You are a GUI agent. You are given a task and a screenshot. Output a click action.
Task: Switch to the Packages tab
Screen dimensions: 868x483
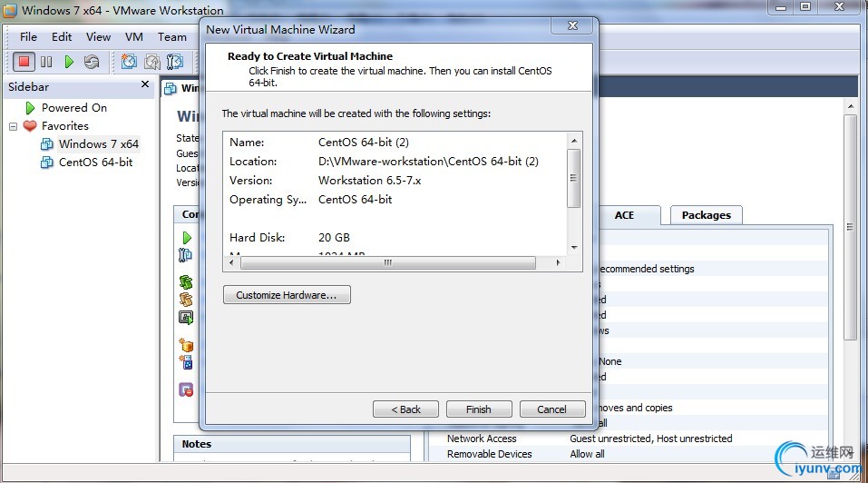pos(706,215)
